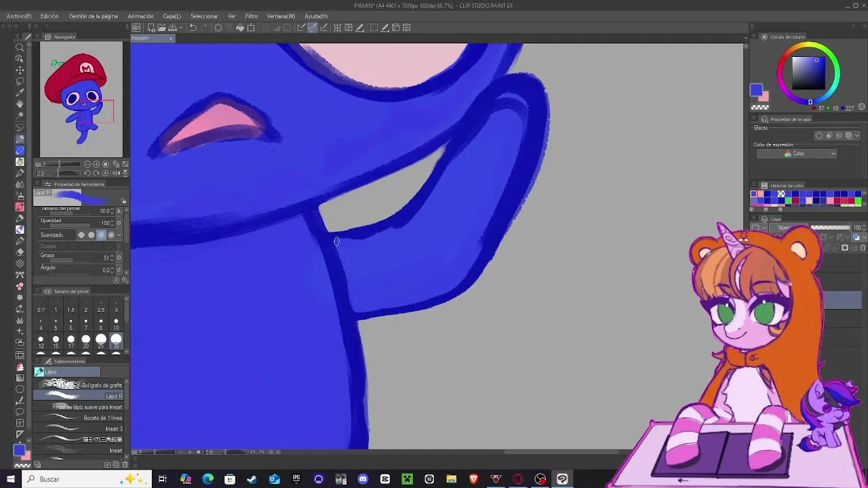This screenshot has height=488, width=868.
Task: Select the Balloon text tool
Action: [20, 411]
